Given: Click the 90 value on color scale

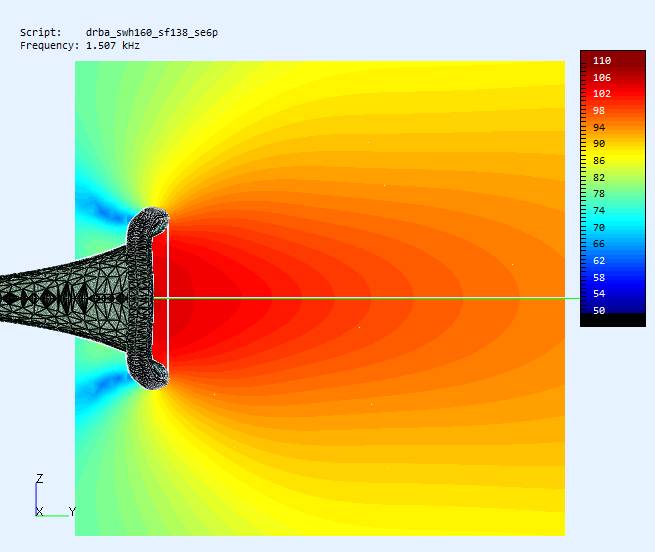Looking at the screenshot, I should click(x=599, y=144).
